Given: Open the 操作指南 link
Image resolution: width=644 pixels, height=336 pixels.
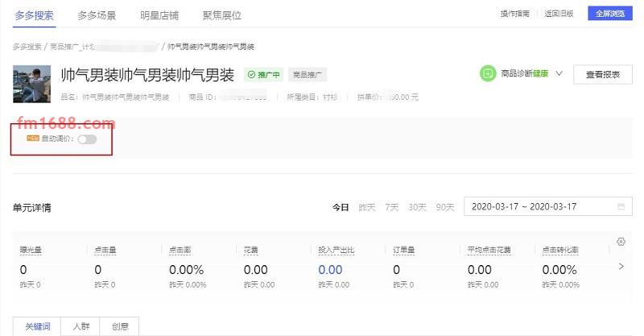Looking at the screenshot, I should pos(514,14).
